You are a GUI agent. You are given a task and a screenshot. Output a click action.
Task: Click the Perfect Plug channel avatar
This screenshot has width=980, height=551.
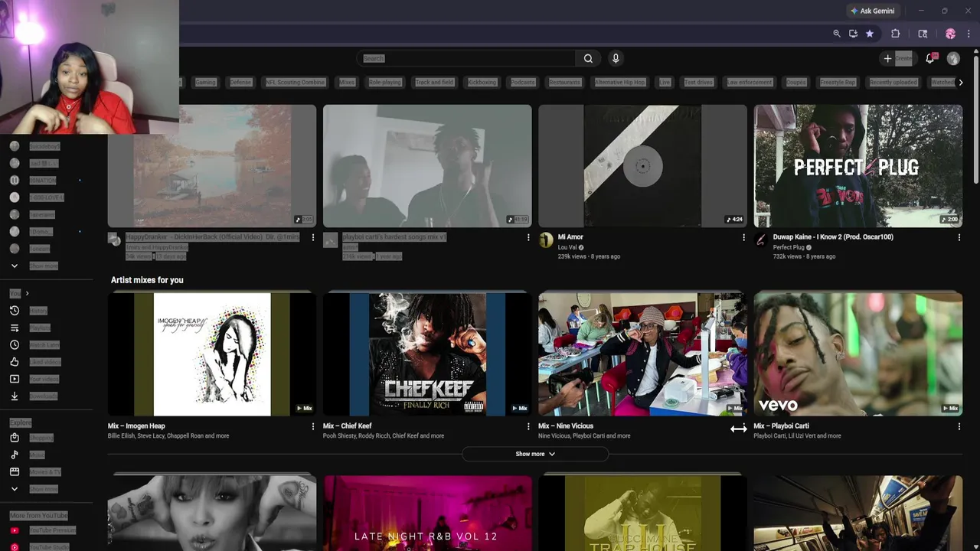(761, 240)
